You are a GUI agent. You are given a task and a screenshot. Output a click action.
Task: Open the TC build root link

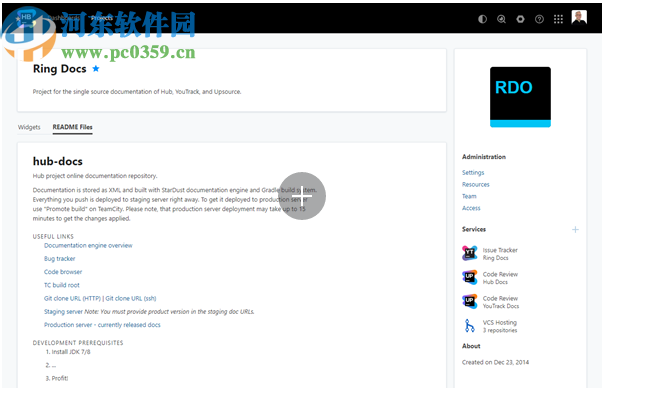(x=61, y=285)
